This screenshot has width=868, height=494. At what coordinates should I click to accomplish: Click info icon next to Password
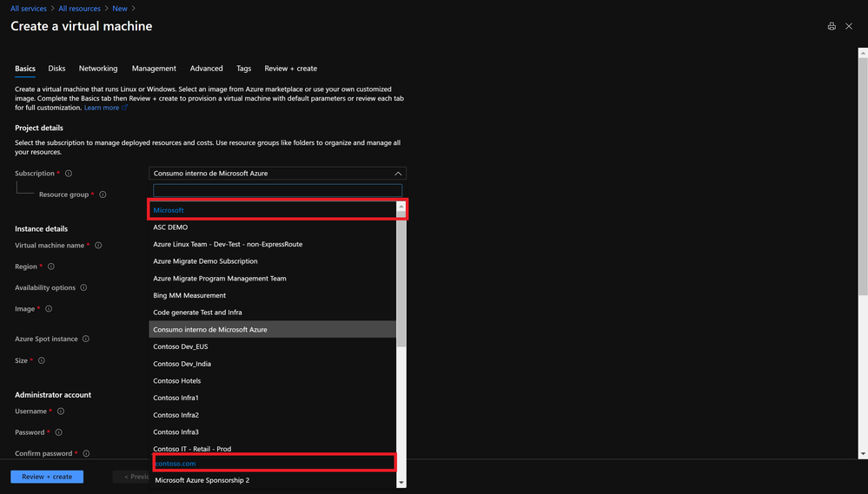pos(59,432)
